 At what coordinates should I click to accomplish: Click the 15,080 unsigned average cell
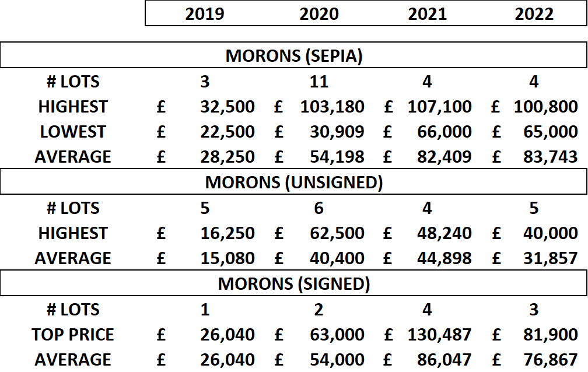pyautogui.click(x=228, y=258)
